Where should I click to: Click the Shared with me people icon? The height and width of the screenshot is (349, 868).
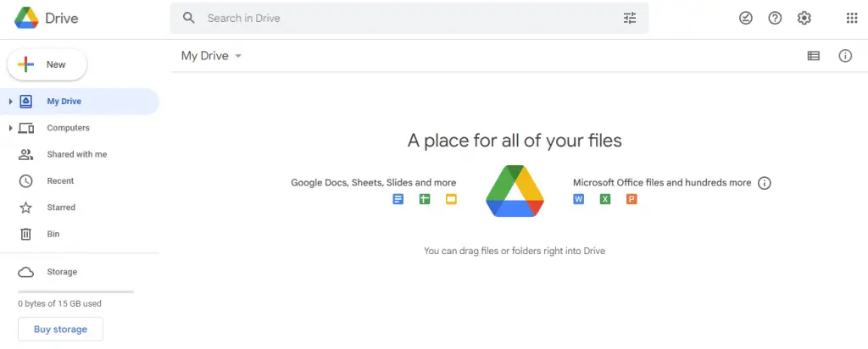click(26, 154)
